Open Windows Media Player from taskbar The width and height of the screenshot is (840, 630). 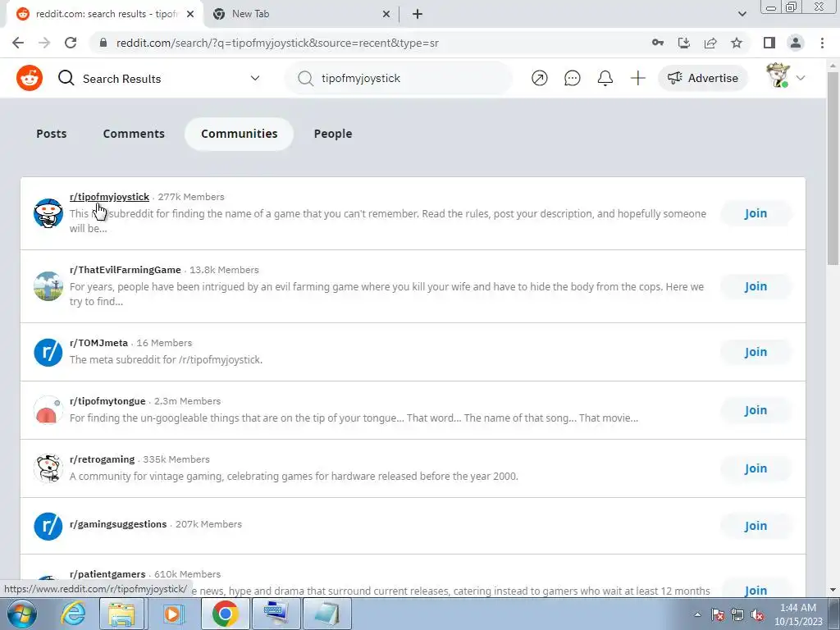[x=172, y=614]
